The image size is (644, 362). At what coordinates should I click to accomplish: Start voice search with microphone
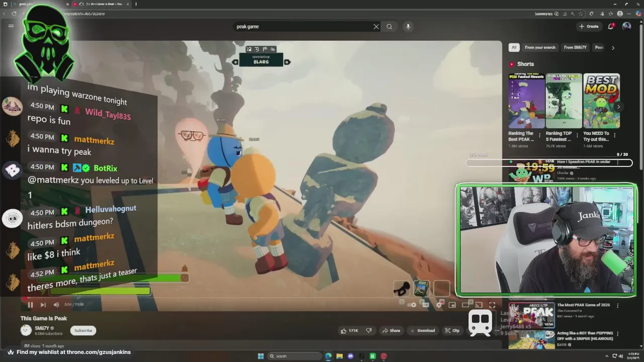click(408, 27)
